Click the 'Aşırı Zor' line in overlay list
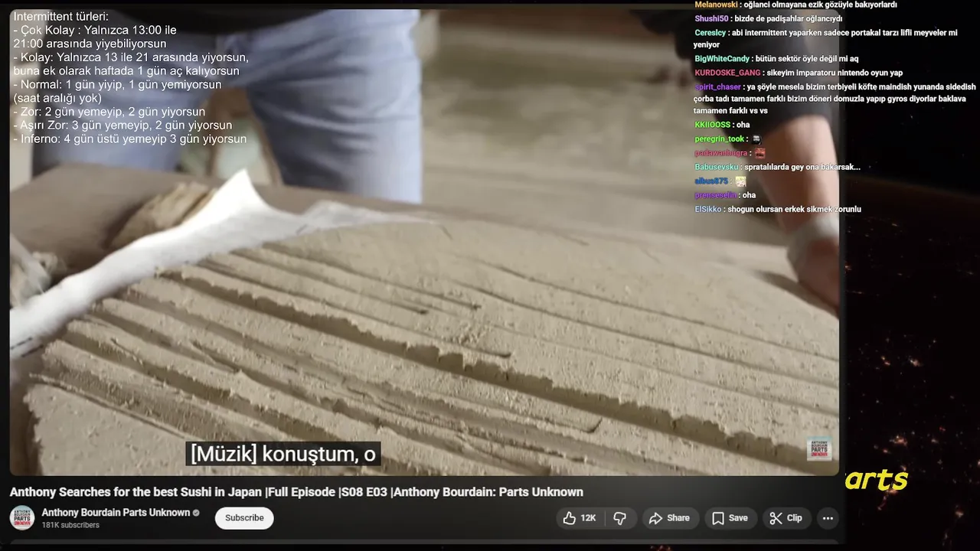Viewport: 980px width, 551px height. 122,126
